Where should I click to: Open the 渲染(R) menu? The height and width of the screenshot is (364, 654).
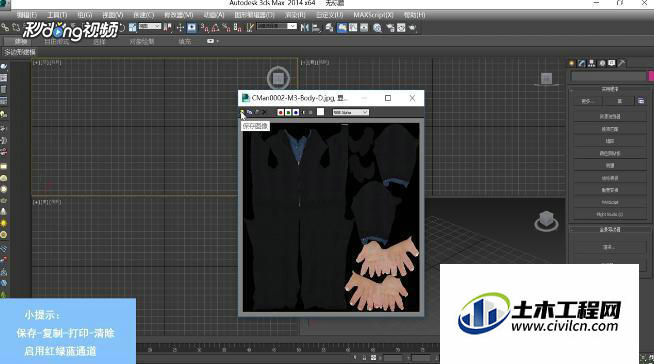point(295,15)
